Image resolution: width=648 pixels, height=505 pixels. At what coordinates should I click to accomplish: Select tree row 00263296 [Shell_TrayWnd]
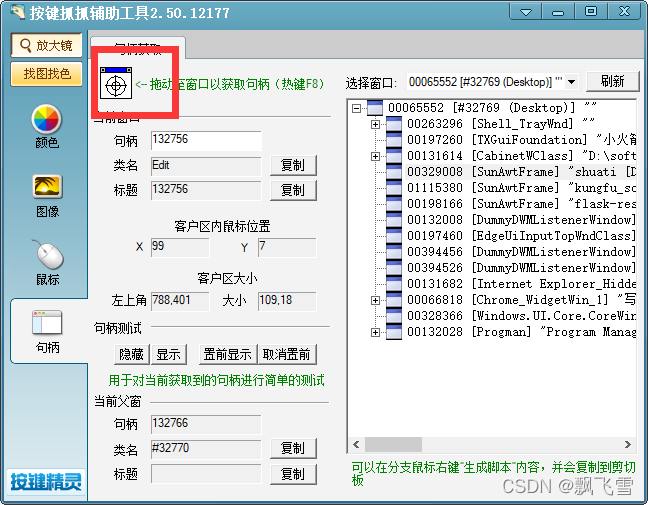click(x=500, y=124)
